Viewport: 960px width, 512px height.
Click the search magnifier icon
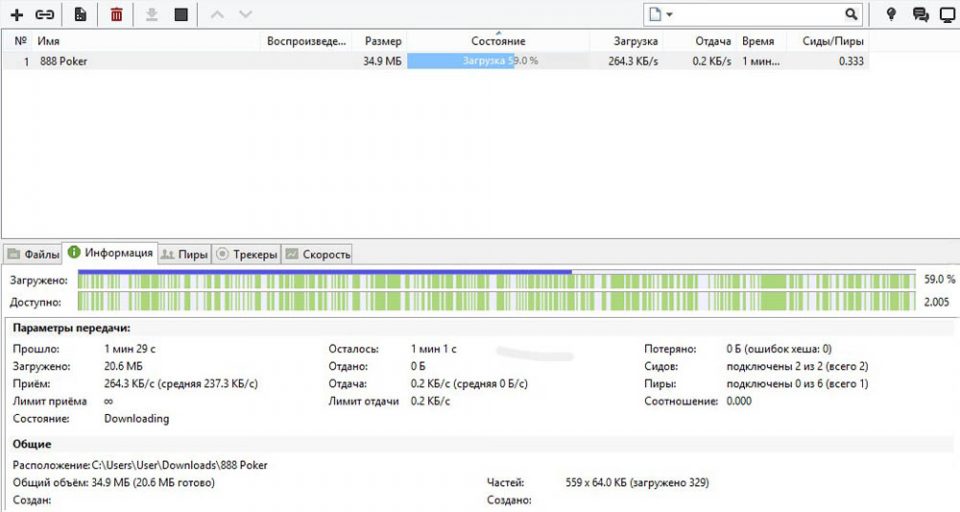click(x=851, y=14)
